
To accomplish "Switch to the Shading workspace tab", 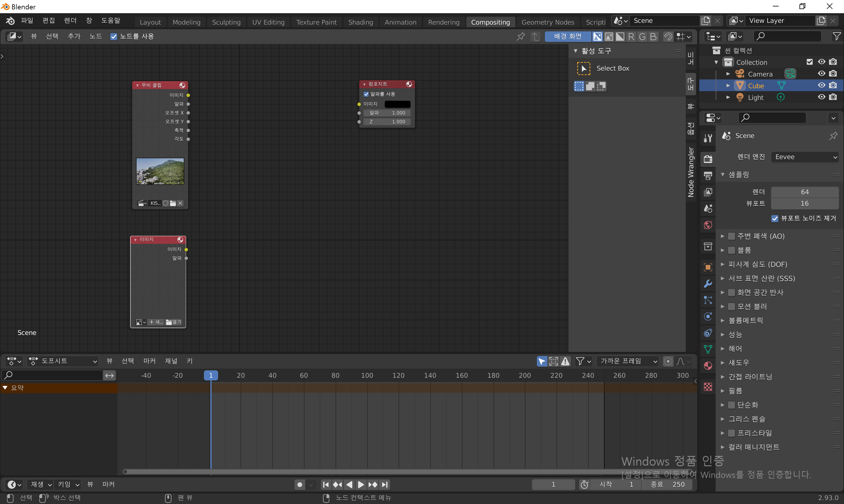I will (x=360, y=22).
